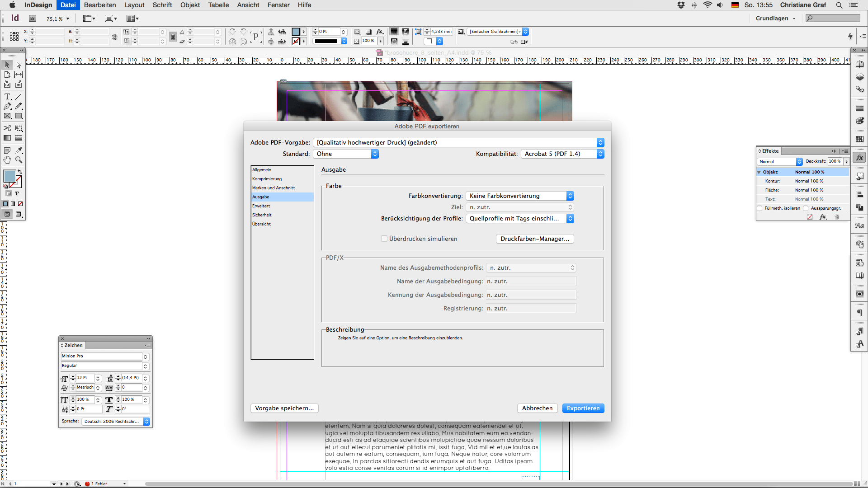Open the Kompatibilität dropdown

tap(562, 154)
